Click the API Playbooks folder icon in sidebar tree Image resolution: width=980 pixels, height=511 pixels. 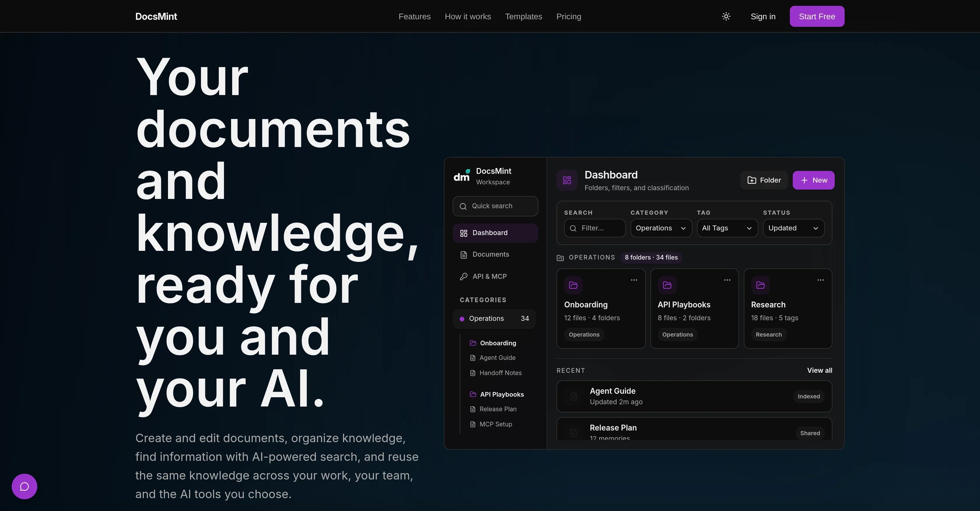[473, 394]
